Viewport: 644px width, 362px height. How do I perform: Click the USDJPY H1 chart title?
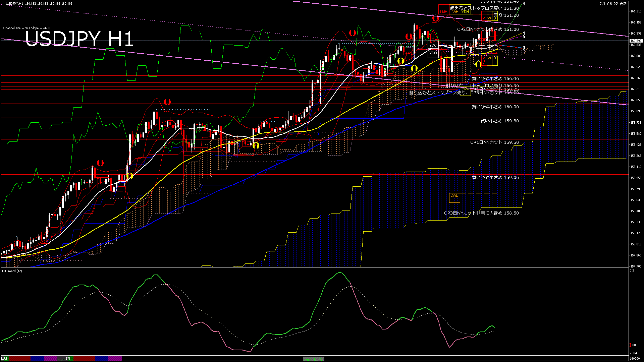click(x=79, y=39)
